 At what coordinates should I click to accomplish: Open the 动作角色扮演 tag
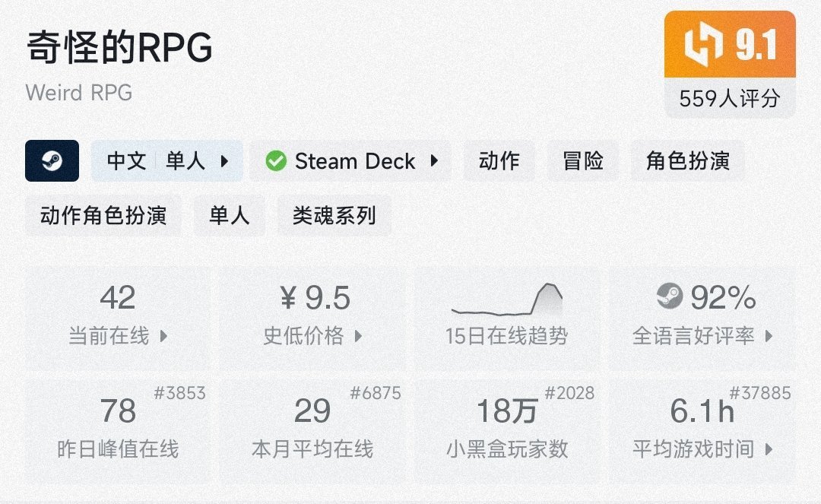103,215
